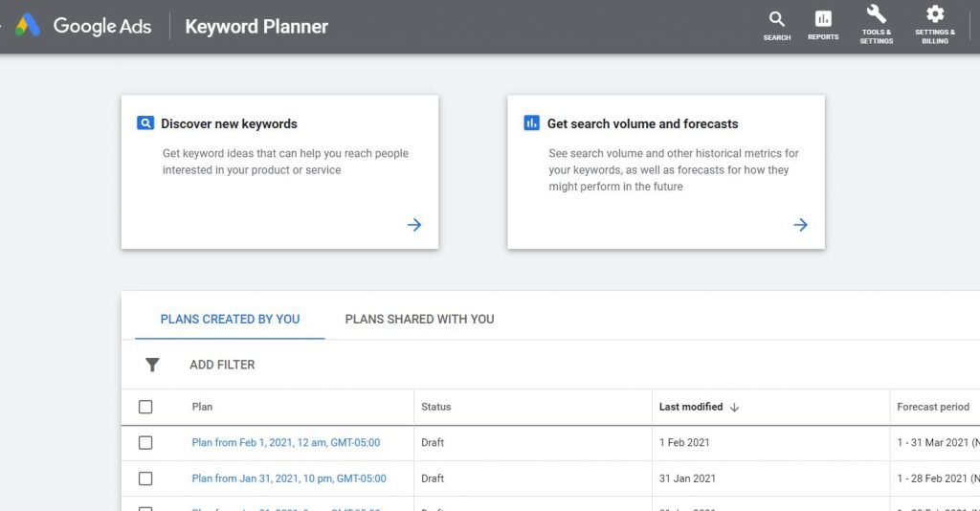
Task: Click arrow on search volume and forecasts card
Action: point(801,225)
